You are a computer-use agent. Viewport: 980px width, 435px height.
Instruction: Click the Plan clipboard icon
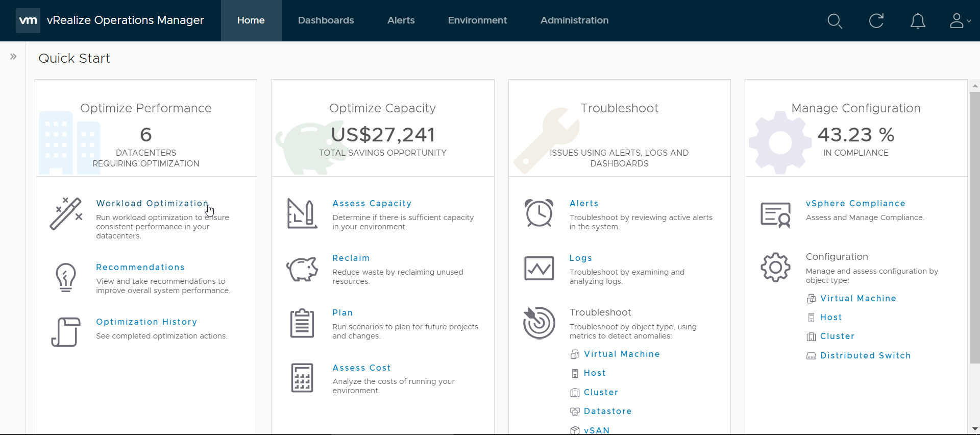[x=302, y=323]
